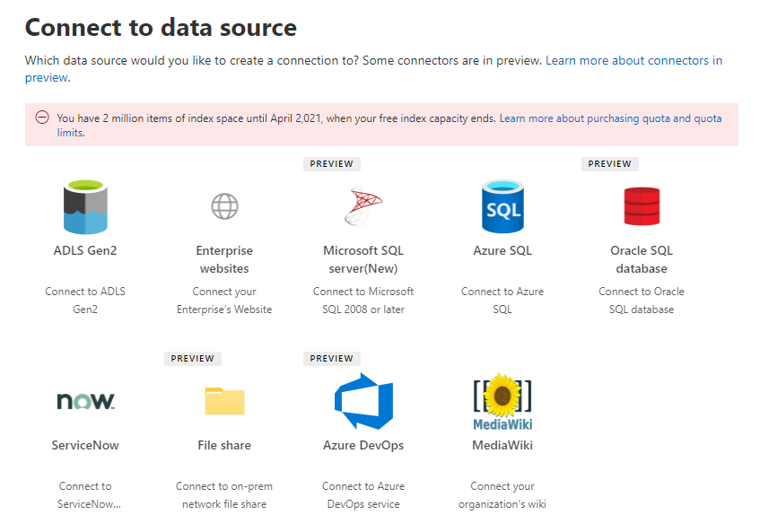Open the File share folder icon
The height and width of the screenshot is (532, 760).
[x=224, y=401]
